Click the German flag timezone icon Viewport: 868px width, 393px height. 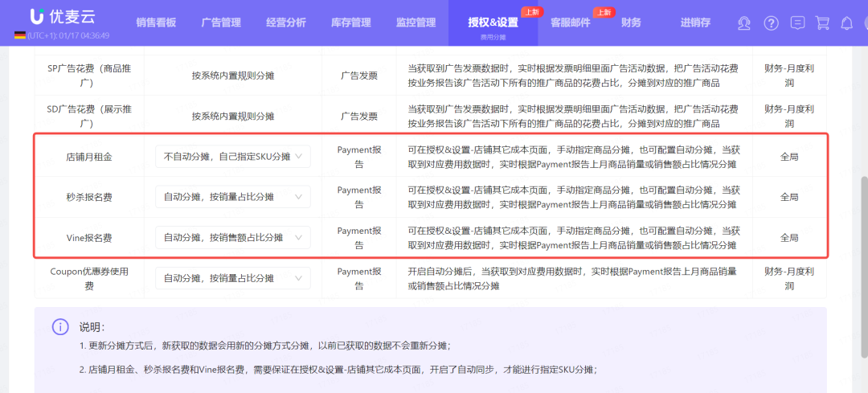(19, 36)
